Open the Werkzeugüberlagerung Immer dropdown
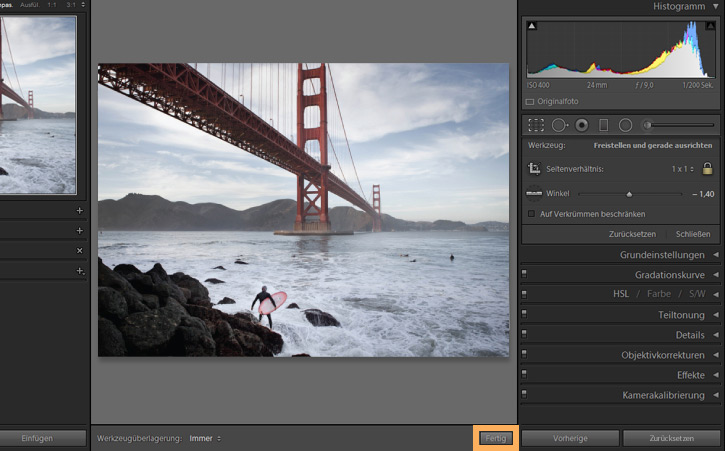The height and width of the screenshot is (451, 725). click(205, 438)
